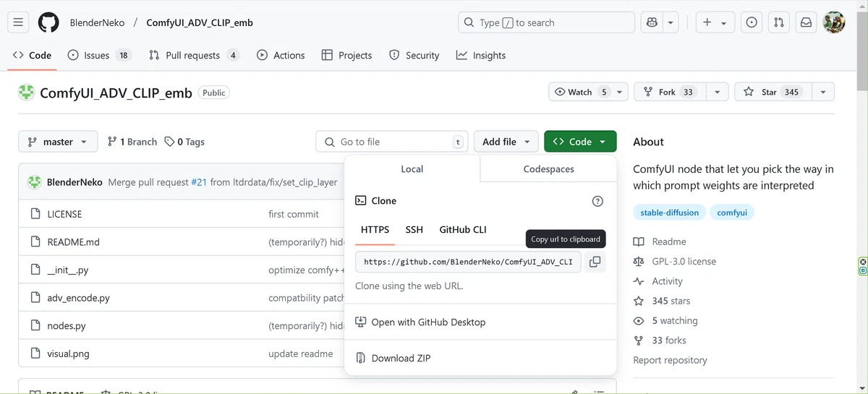Open ComfyUI_ADV_CLIP_emb breadcrumb link

point(200,22)
